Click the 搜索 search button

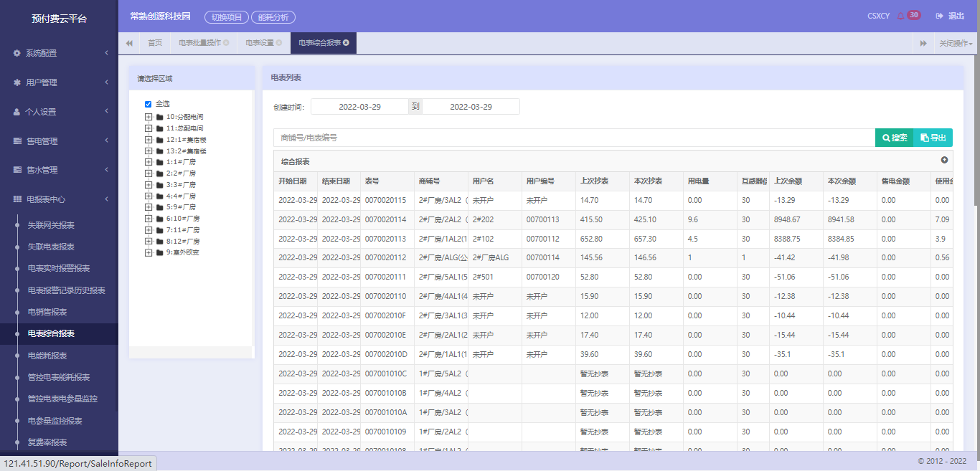pyautogui.click(x=894, y=138)
